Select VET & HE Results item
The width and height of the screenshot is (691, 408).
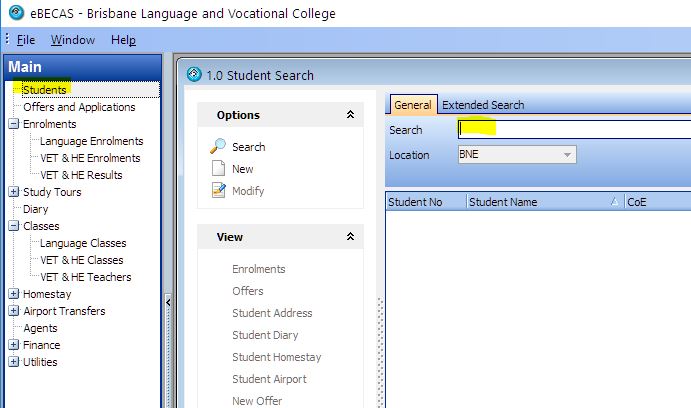pos(81,175)
